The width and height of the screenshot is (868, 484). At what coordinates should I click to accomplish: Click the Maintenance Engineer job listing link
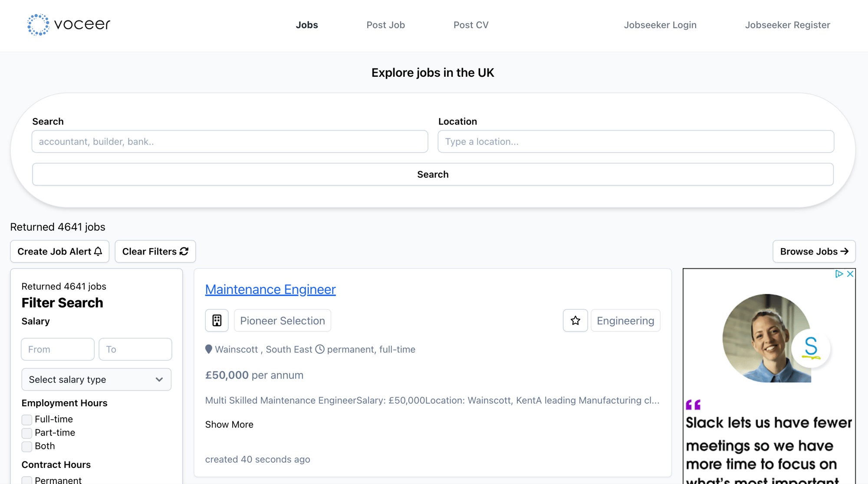click(x=270, y=288)
